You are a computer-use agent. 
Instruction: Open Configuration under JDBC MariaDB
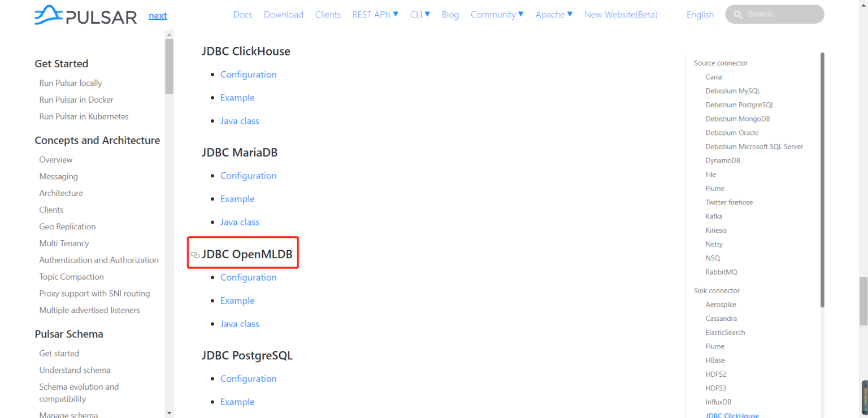(249, 176)
